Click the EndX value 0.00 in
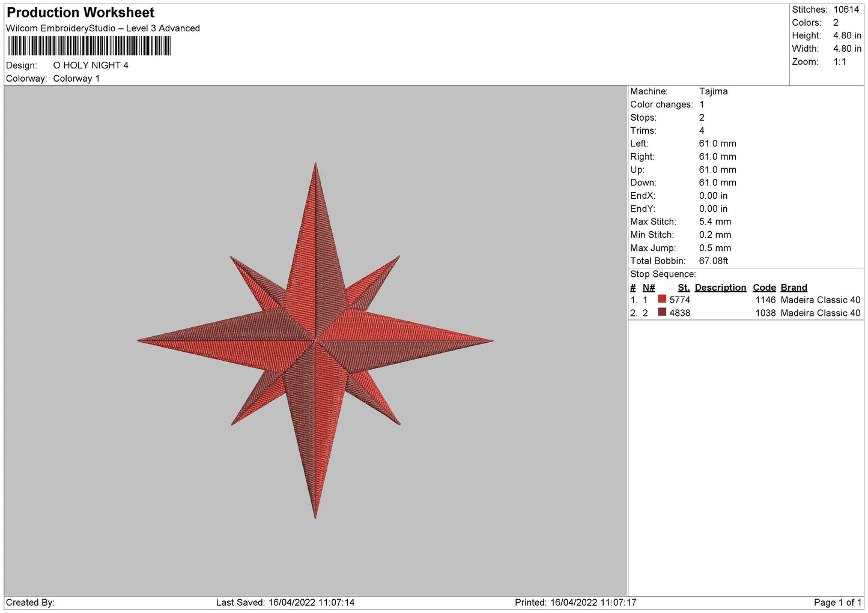This screenshot has width=868, height=613. [x=713, y=196]
